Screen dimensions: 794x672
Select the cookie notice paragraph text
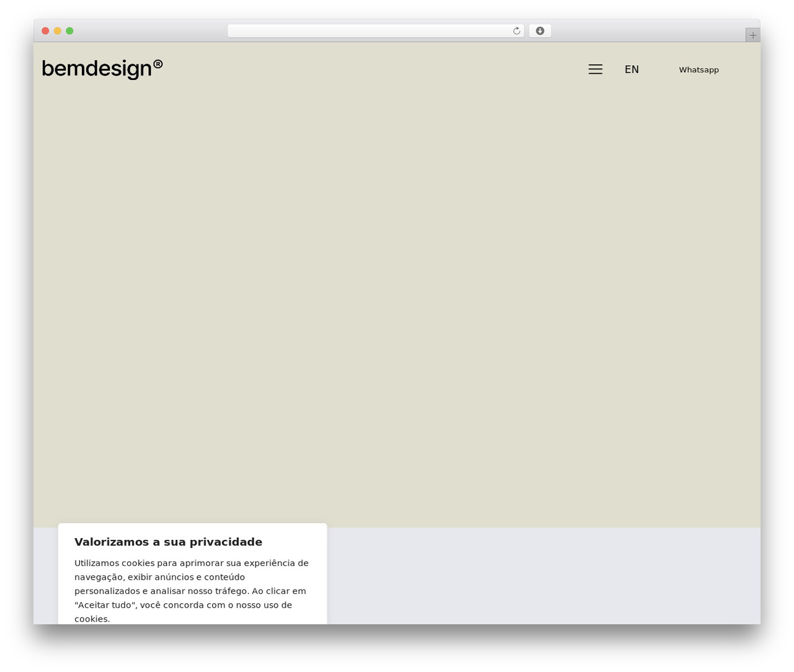pyautogui.click(x=192, y=591)
